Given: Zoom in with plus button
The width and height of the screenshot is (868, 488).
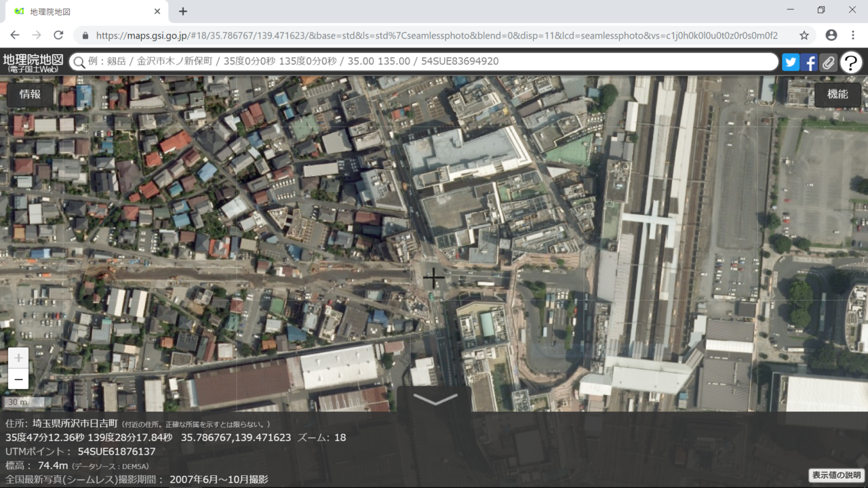Looking at the screenshot, I should point(18,358).
